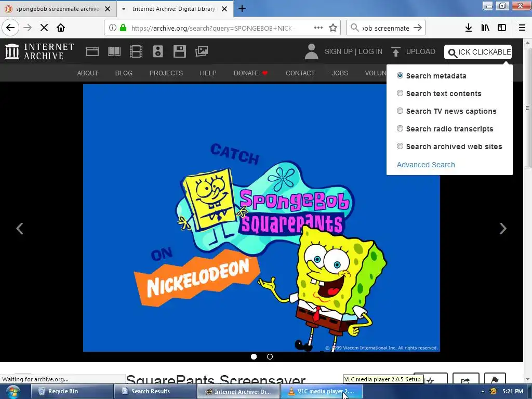Image resolution: width=532 pixels, height=399 pixels.
Task: Select the 'Search metadata' radio option
Action: (x=400, y=75)
